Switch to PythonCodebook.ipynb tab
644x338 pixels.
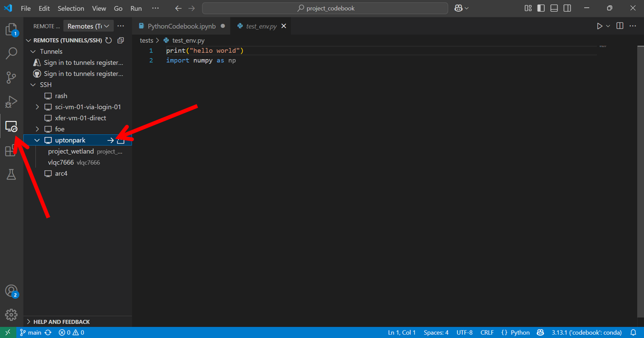pos(181,26)
